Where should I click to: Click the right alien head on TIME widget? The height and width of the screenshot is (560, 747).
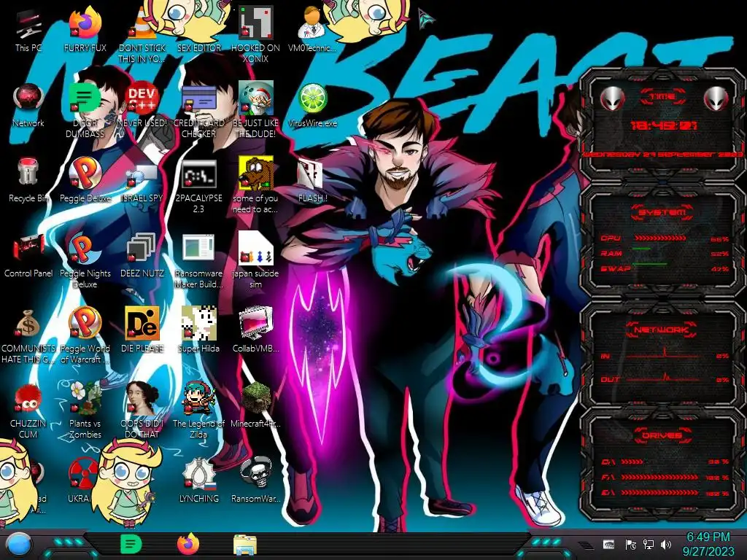click(716, 99)
